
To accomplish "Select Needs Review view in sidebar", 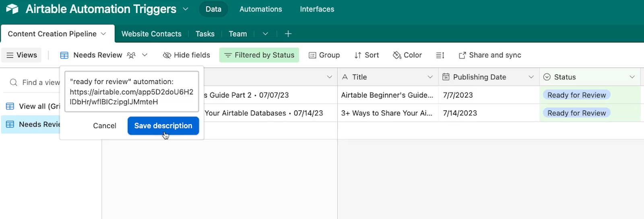I will (31, 124).
